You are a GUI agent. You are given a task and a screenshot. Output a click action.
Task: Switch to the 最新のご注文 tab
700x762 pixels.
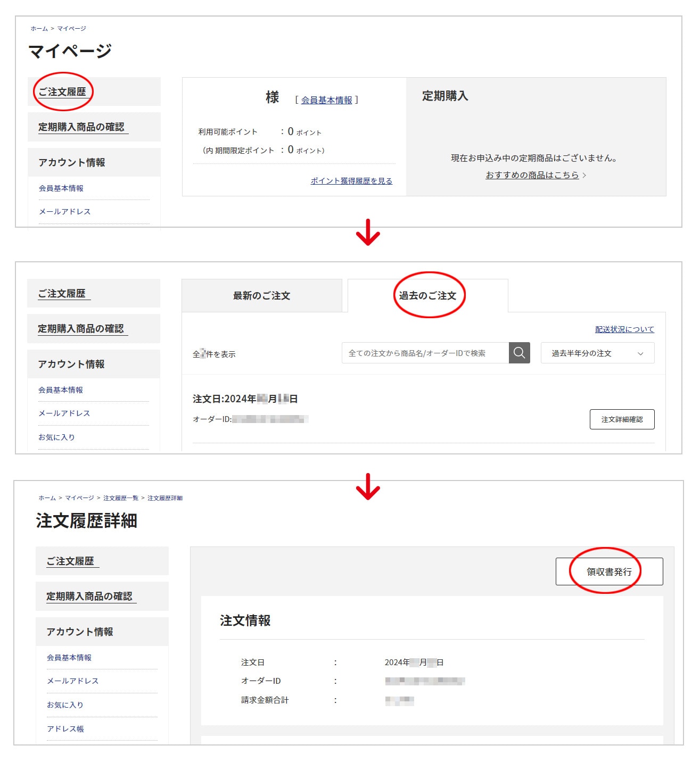(261, 296)
